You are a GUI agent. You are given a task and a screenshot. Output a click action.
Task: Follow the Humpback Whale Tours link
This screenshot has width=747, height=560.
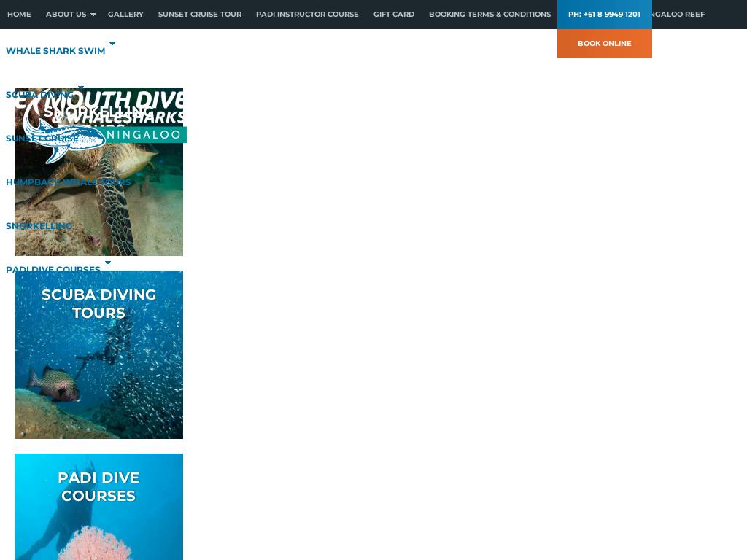pos(68,182)
